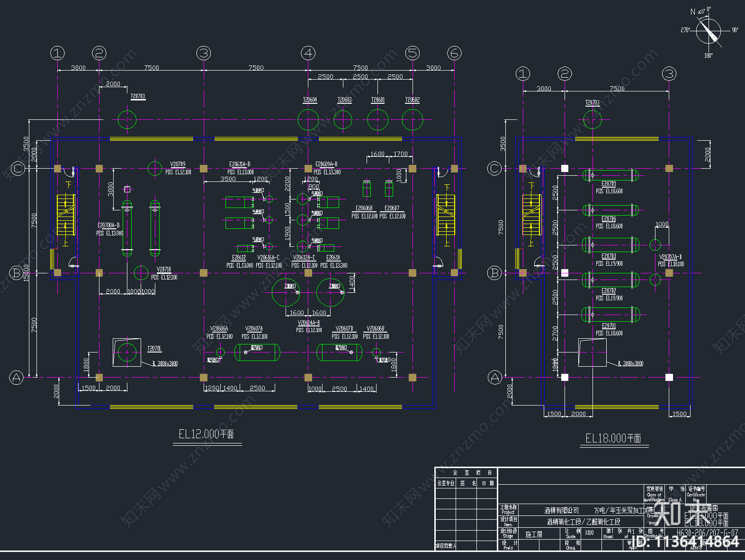Click equipment label 'E20612'
745x560 pixels.
click(239, 258)
